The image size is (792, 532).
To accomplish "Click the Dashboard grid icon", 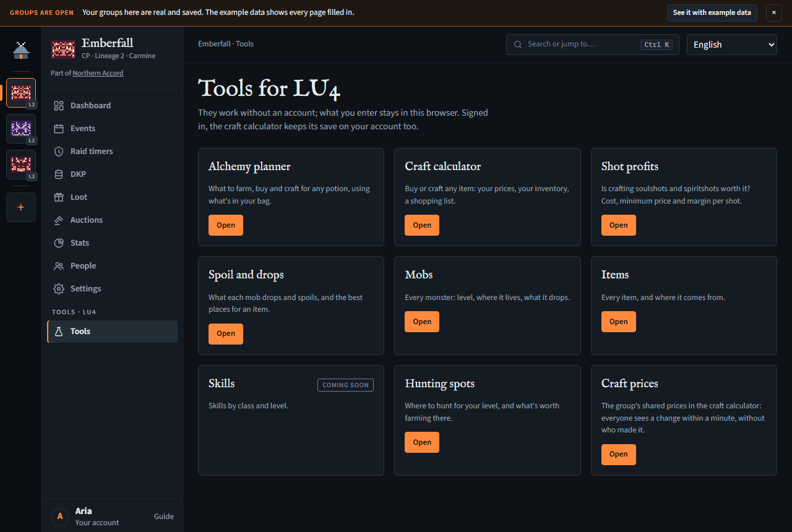I will tap(59, 106).
